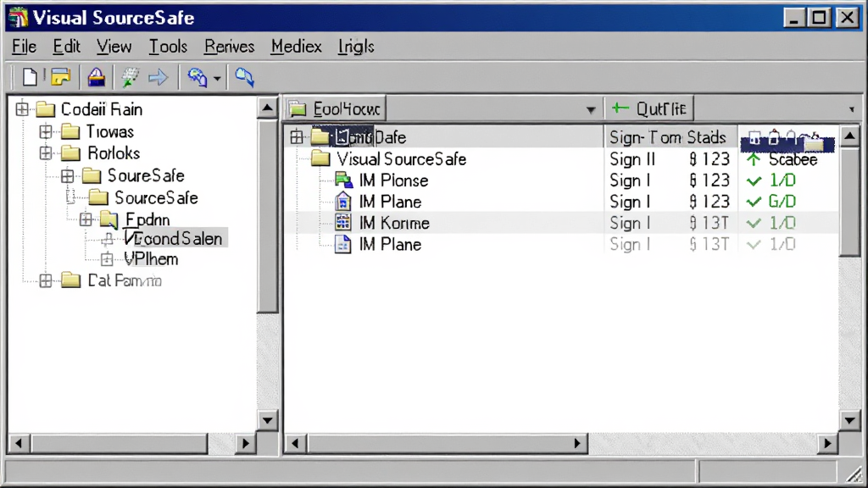The image size is (868, 488).
Task: Click the tree pane scroll right arrow
Action: point(245,442)
